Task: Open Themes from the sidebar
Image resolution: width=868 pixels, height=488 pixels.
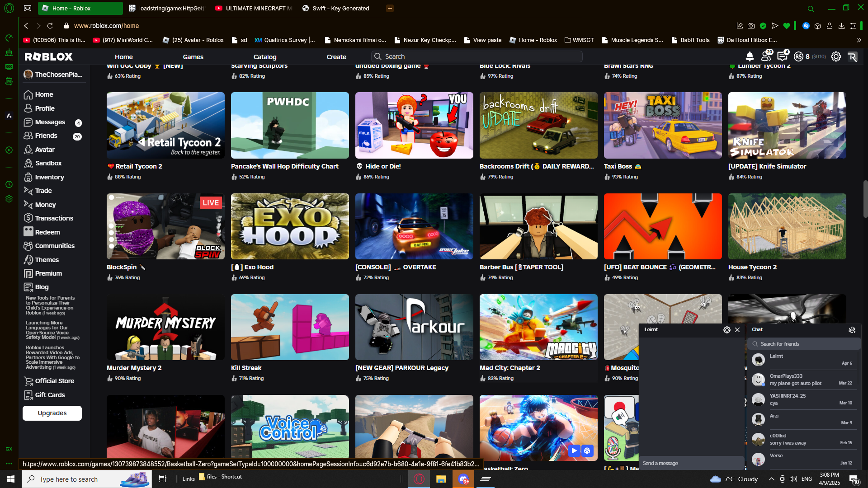Action: [41, 260]
